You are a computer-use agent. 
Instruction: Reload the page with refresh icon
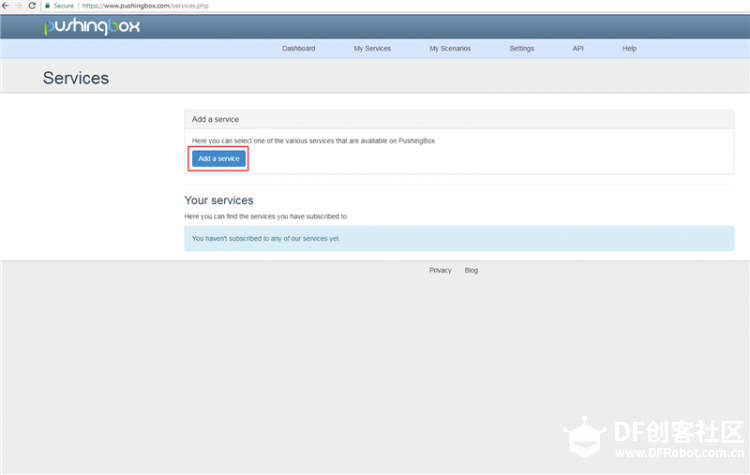tap(32, 6)
